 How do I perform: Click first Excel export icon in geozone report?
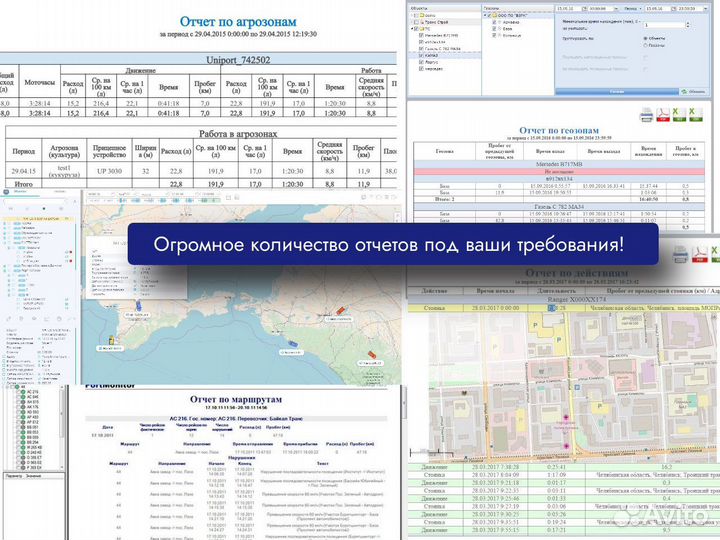[679, 114]
